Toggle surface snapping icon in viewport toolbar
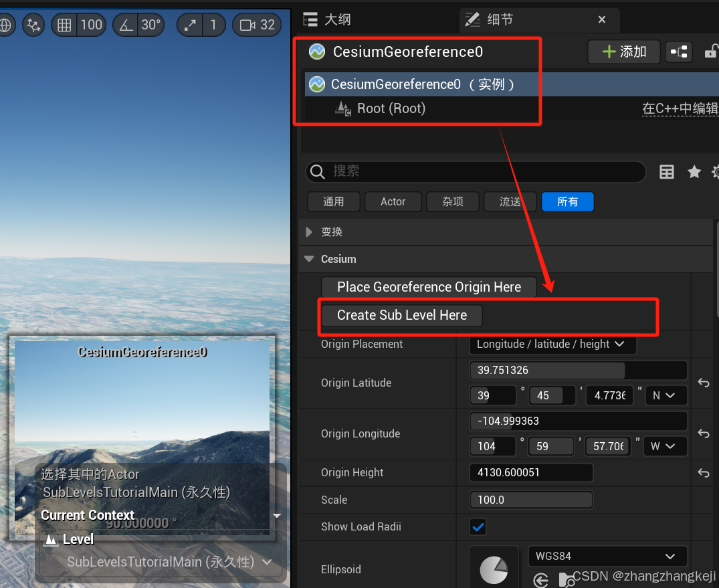The image size is (719, 588). coord(33,25)
